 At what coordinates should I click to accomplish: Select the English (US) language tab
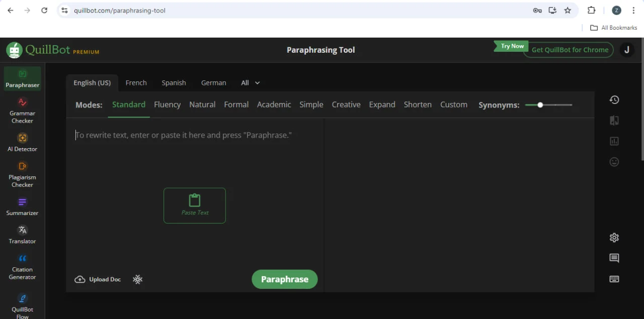92,83
